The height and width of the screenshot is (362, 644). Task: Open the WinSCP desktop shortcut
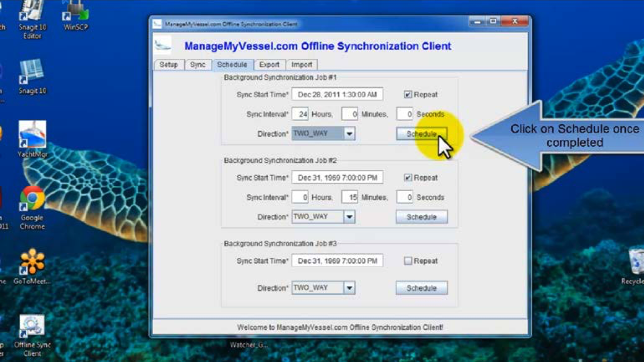[x=76, y=15]
